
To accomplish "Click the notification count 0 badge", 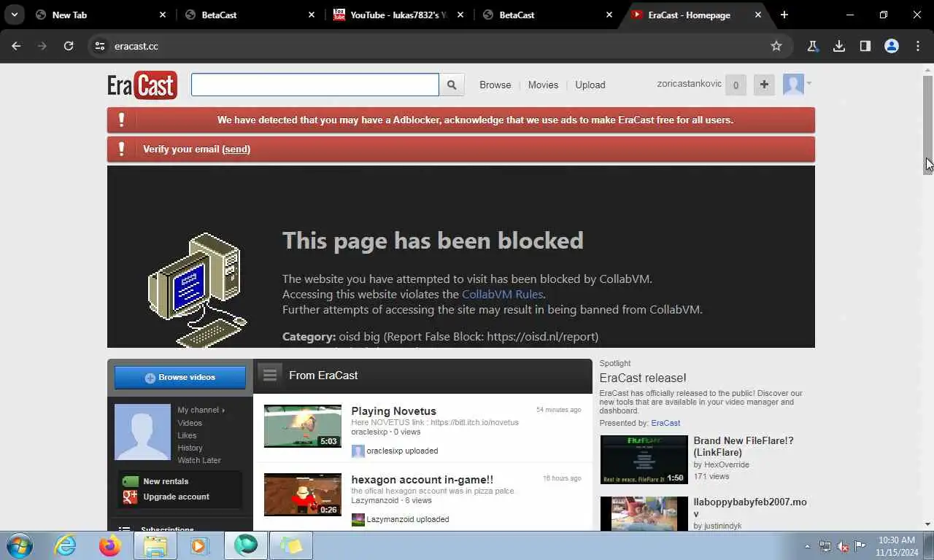I will [736, 85].
